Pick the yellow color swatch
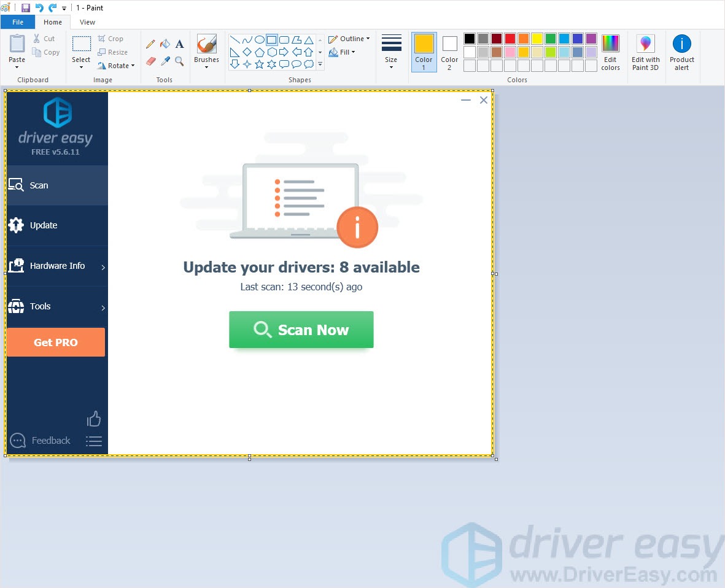The width and height of the screenshot is (725, 588). click(537, 39)
